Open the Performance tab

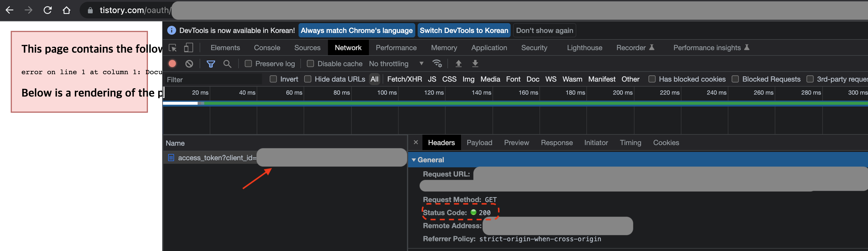[396, 48]
